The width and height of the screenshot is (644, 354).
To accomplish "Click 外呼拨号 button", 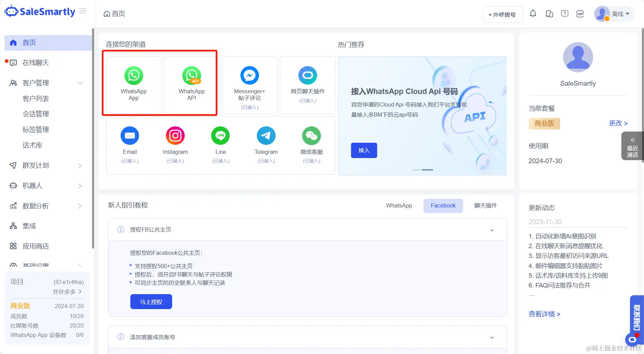I will [503, 15].
